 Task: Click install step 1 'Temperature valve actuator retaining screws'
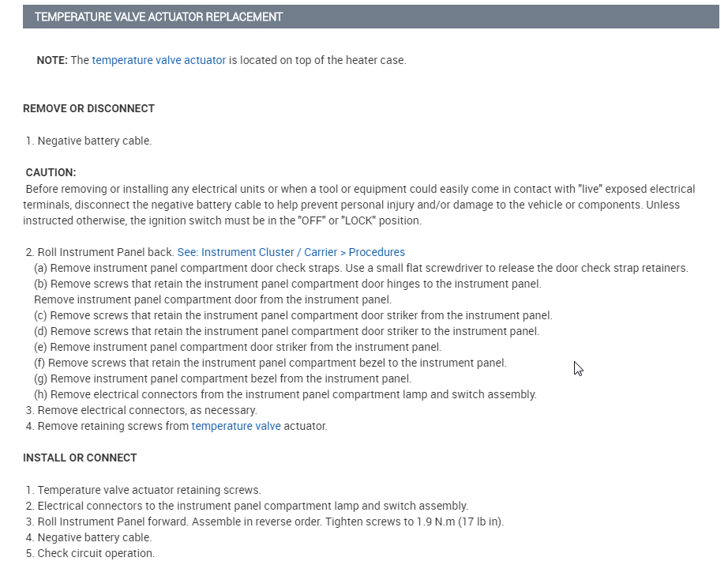(148, 490)
